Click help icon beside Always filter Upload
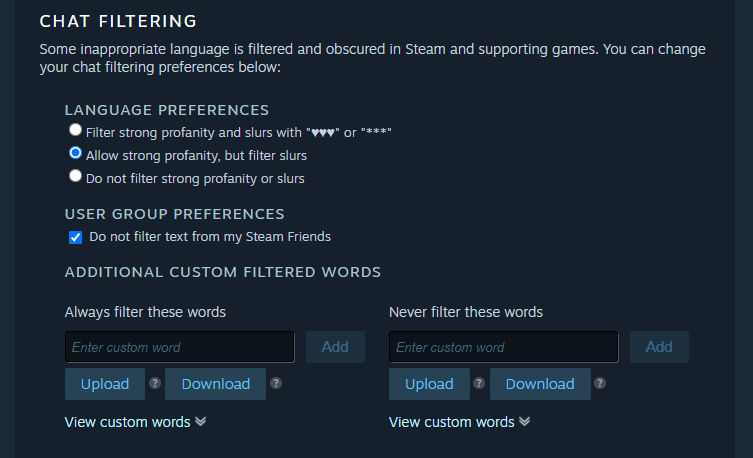 (x=155, y=383)
